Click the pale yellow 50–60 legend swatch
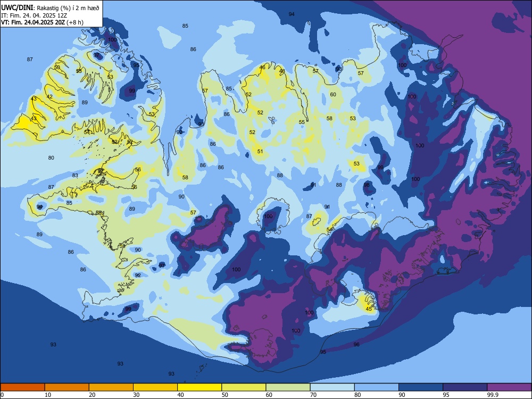Image resolution: width=532 pixels, height=399 pixels. pyautogui.click(x=244, y=387)
